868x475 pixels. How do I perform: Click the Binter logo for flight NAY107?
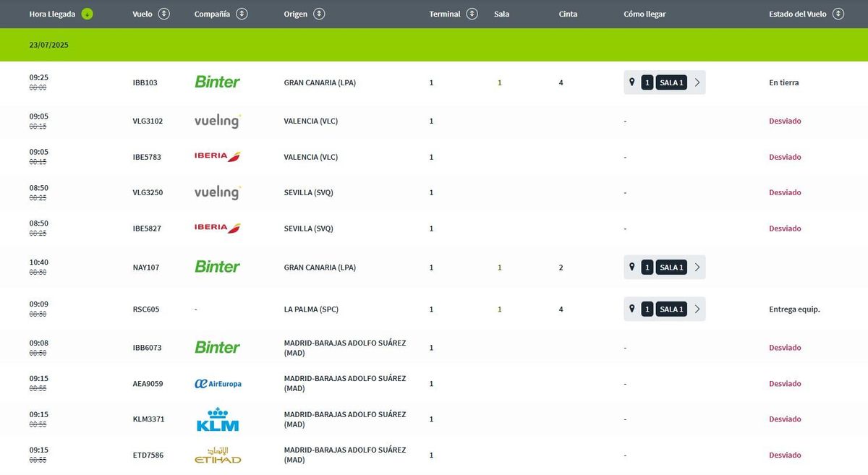[x=217, y=267]
